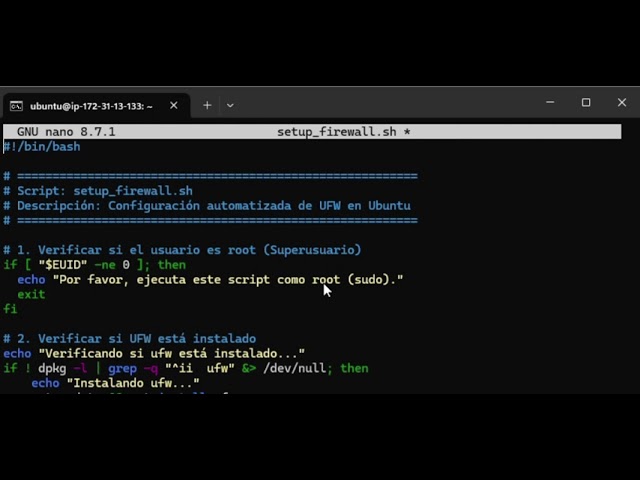Expand the terminal profiles dropdown arrow
640x480 pixels.
[x=230, y=106]
